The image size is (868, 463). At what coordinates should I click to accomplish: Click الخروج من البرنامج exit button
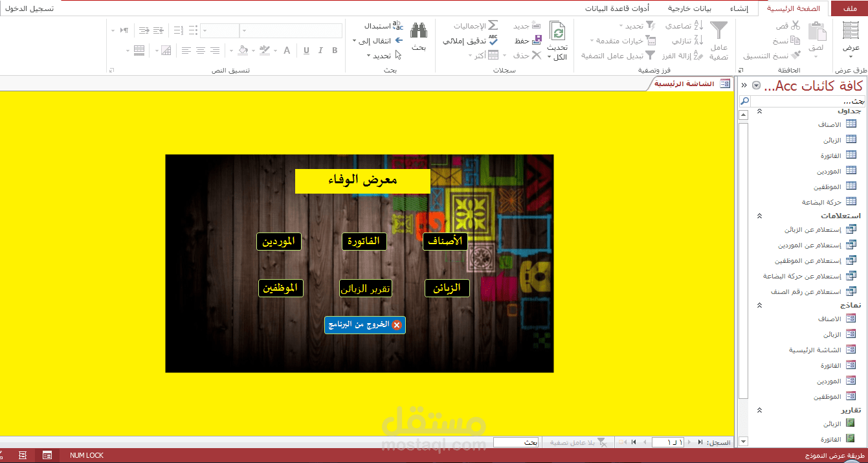point(365,325)
